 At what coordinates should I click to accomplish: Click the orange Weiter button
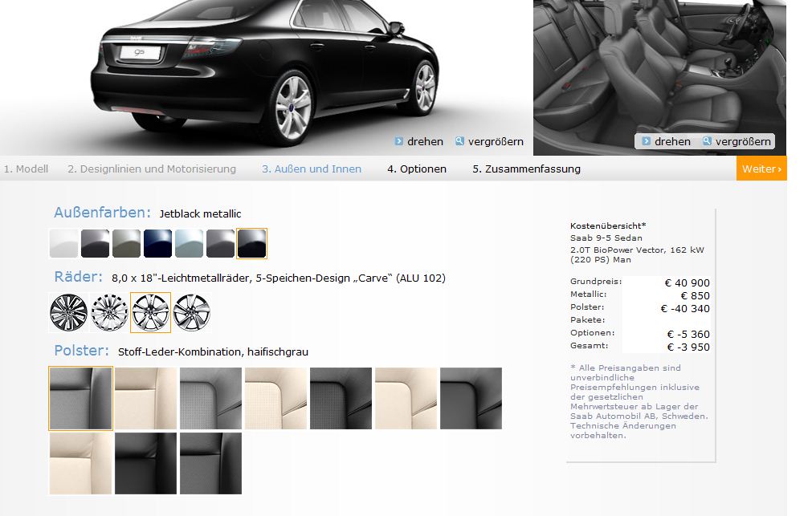tap(761, 169)
